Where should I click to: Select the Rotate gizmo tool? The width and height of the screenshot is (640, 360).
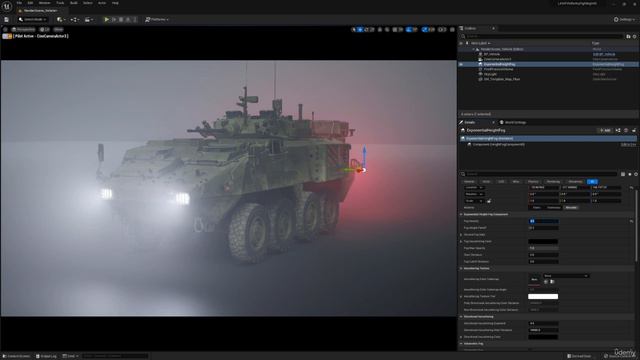click(x=366, y=29)
